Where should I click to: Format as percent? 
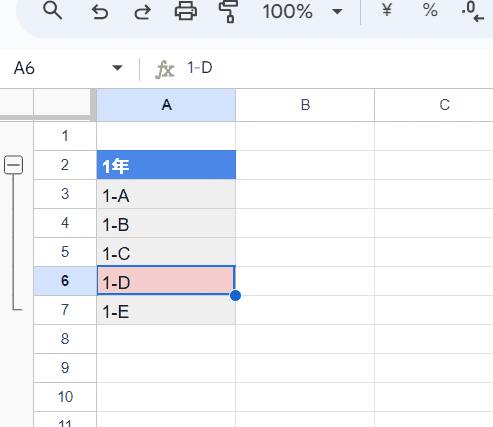[430, 10]
